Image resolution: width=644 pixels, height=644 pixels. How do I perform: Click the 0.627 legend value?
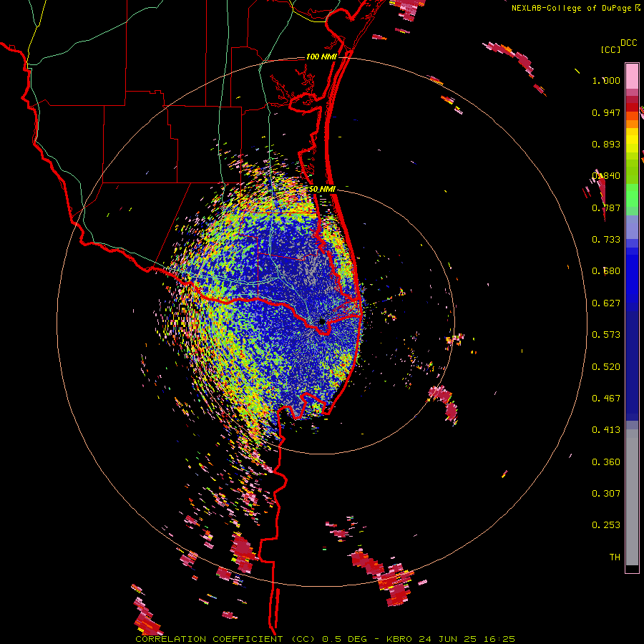(606, 303)
